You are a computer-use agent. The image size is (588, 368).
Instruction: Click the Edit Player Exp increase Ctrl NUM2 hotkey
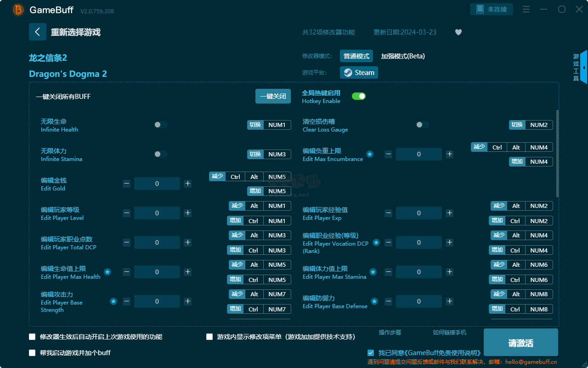(522, 221)
